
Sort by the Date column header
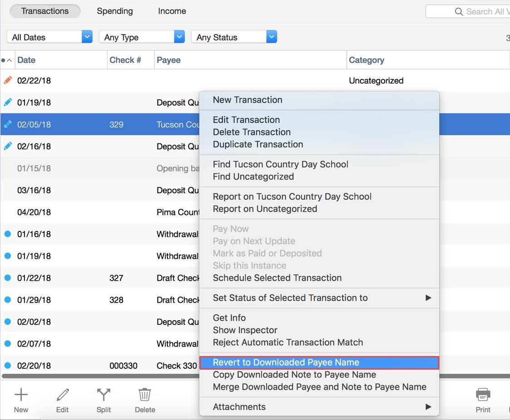coord(26,60)
